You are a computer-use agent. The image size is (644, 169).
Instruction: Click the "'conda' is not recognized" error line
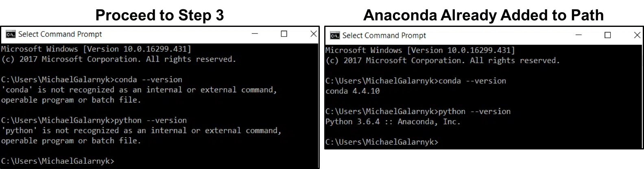(139, 90)
